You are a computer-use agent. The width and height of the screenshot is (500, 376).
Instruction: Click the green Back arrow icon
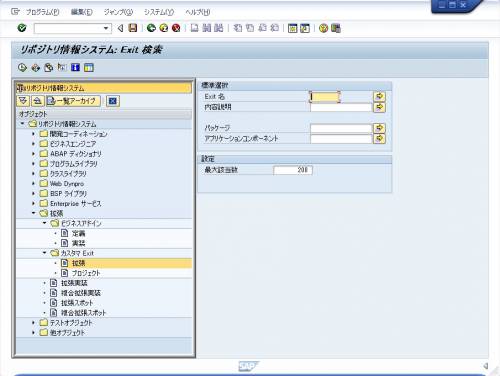(x=151, y=28)
